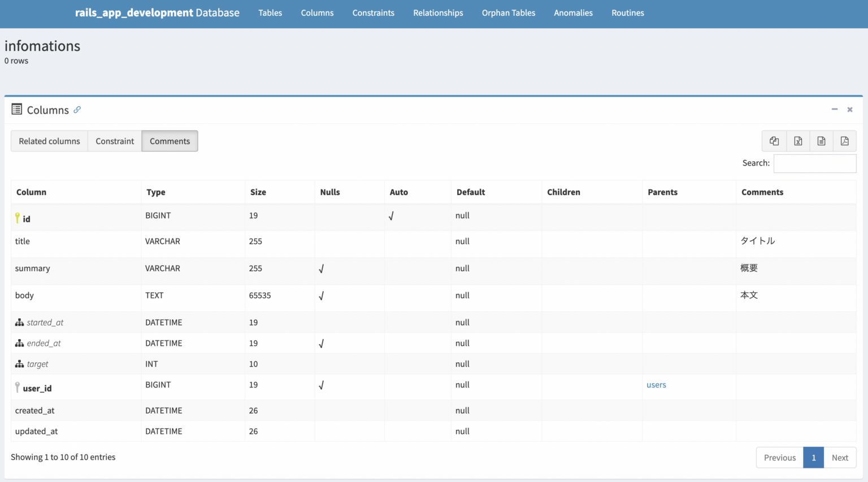Switch to the Related columns tab
The image size is (868, 482).
point(49,141)
